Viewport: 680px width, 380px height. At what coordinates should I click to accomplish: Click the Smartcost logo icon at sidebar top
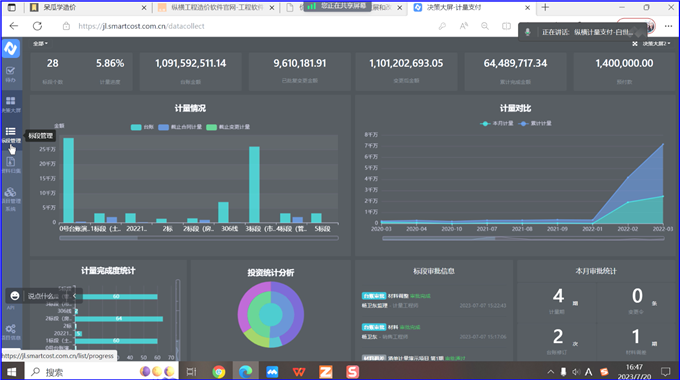click(x=11, y=48)
